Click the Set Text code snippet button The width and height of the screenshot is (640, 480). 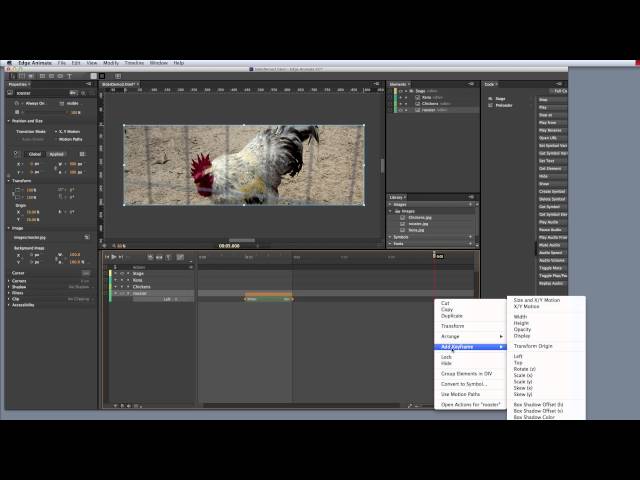coord(552,161)
